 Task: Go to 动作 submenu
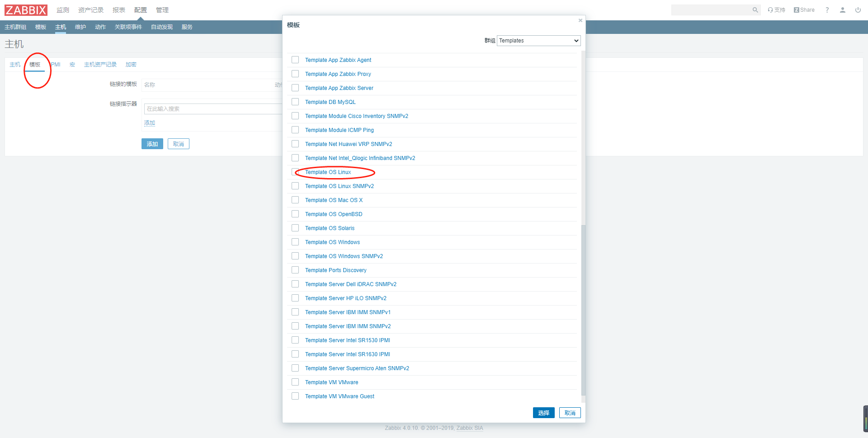point(100,27)
